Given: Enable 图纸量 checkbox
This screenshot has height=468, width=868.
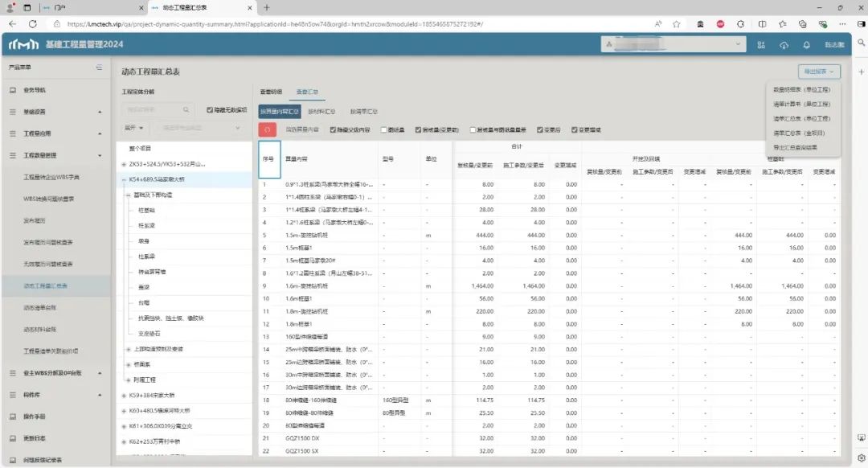Looking at the screenshot, I should (x=383, y=129).
